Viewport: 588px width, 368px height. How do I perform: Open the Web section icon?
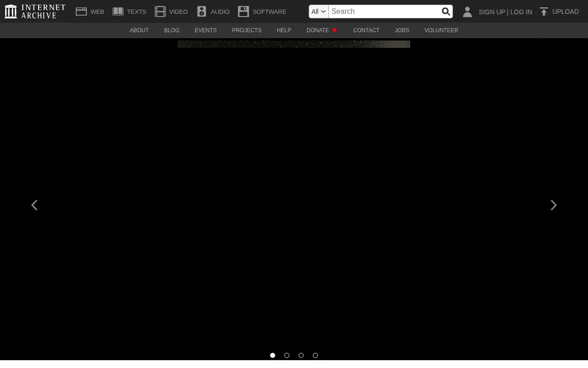click(81, 11)
